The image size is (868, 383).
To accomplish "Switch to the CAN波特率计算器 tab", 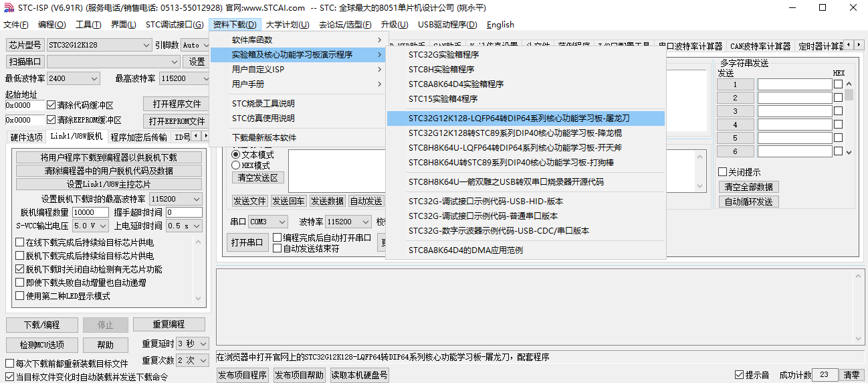I will [x=760, y=46].
